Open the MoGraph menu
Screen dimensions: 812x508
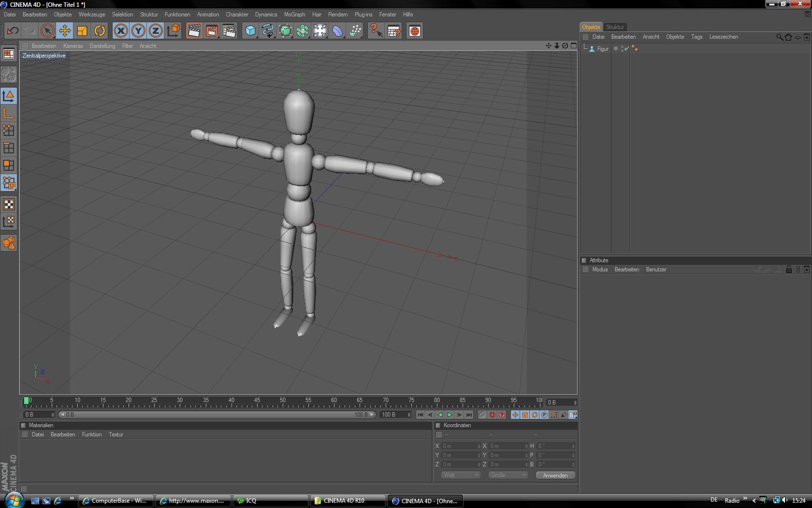coord(294,15)
